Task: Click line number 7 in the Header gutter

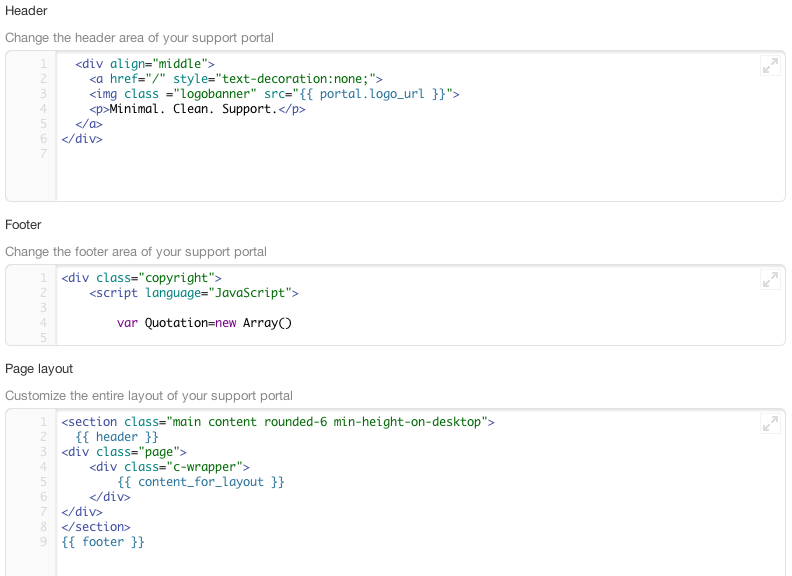Action: (43, 154)
